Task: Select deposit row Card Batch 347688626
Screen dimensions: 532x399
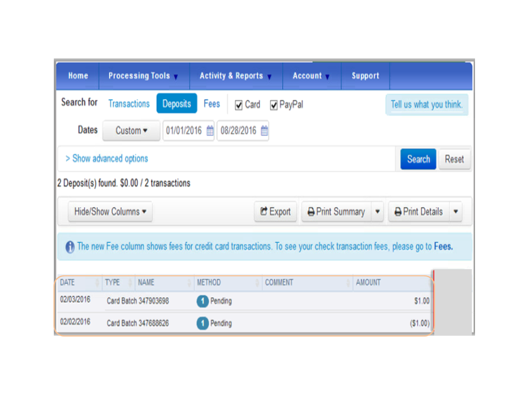Action: [x=245, y=323]
